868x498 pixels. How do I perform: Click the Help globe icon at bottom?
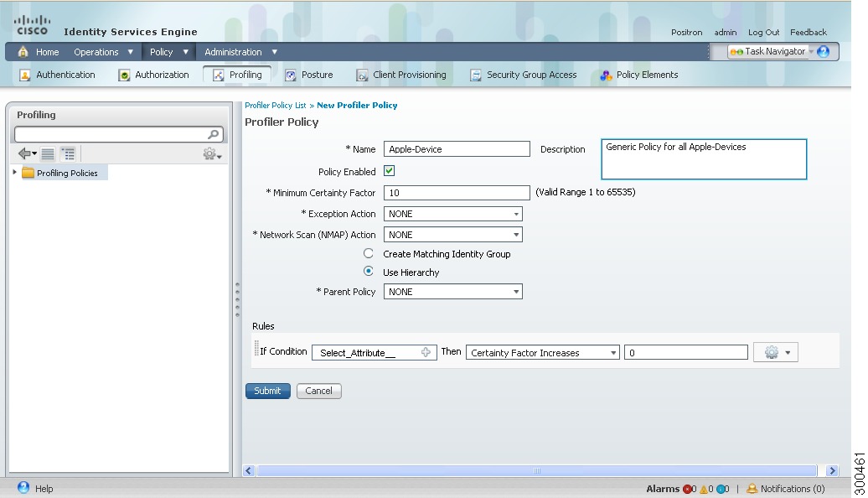23,487
